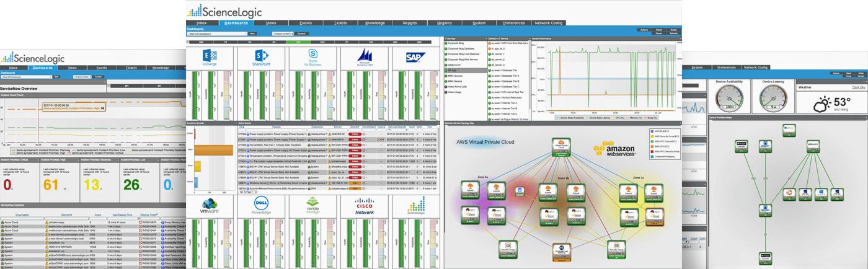The height and width of the screenshot is (269, 868).
Task: Select top Virtual Private Cloud node in AWS map
Action: pos(561,146)
